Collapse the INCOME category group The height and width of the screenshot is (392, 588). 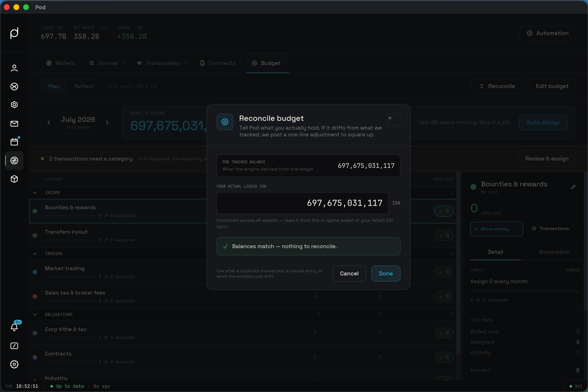[35, 193]
